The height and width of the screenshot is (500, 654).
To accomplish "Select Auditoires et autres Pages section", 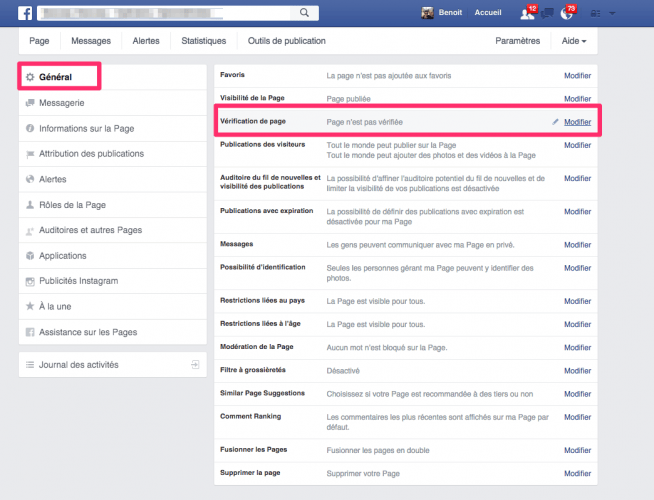I will [113, 230].
